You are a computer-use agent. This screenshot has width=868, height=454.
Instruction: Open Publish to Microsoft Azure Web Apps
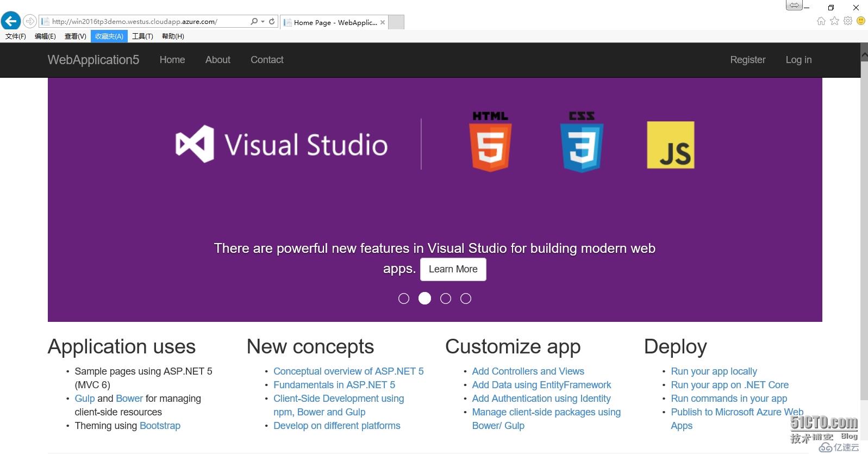pyautogui.click(x=737, y=419)
